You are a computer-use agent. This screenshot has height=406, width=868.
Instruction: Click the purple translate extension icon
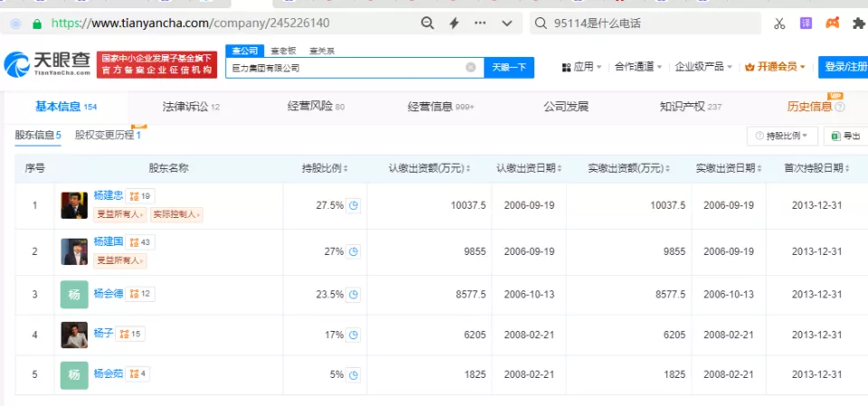click(806, 24)
